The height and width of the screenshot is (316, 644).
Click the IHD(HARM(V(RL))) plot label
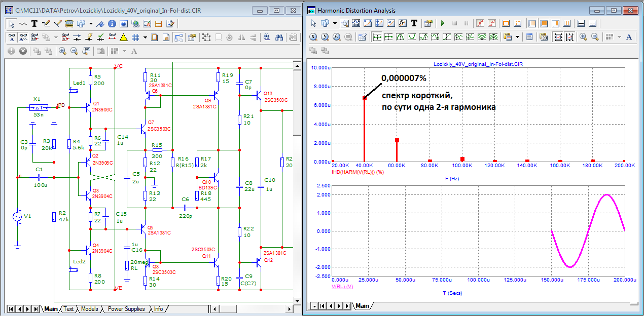(355, 173)
